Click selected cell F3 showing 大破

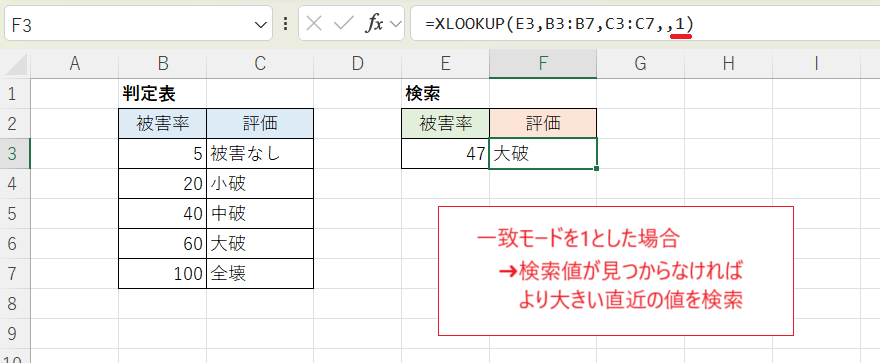(543, 154)
